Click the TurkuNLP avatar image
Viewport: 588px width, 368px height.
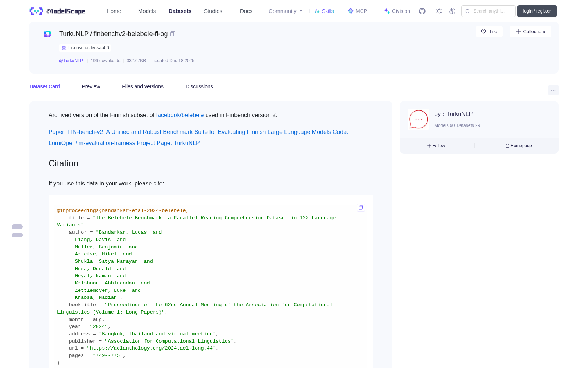tap(418, 119)
